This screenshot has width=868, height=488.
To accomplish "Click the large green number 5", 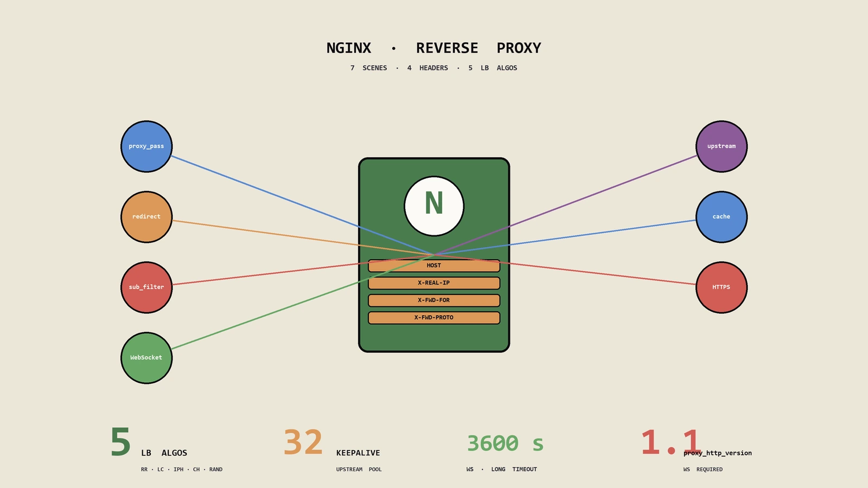I will click(x=120, y=442).
